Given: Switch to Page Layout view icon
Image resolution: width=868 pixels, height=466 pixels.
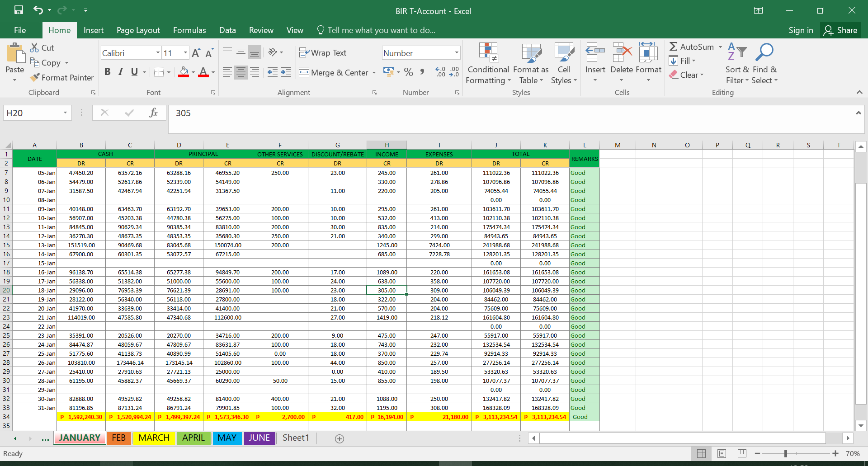Looking at the screenshot, I should point(722,453).
